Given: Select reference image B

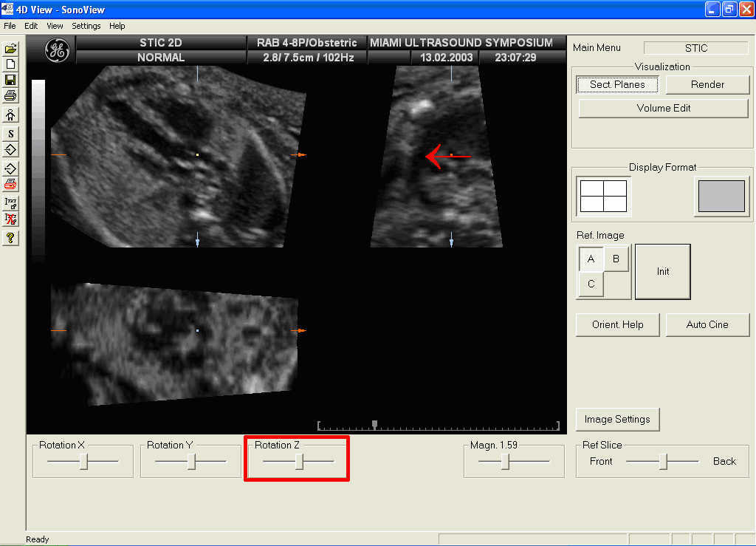Looking at the screenshot, I should click(x=616, y=259).
